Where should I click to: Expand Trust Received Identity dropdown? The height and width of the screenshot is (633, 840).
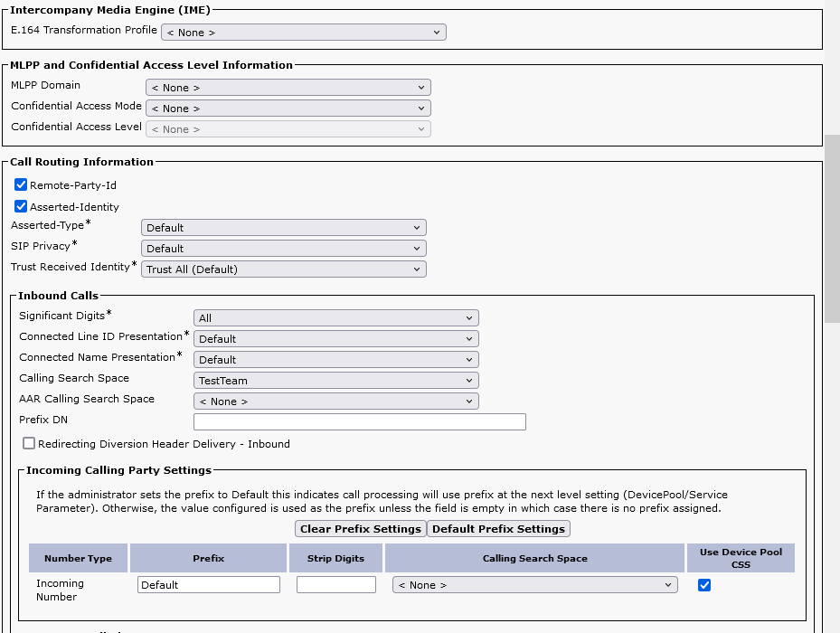pos(283,269)
